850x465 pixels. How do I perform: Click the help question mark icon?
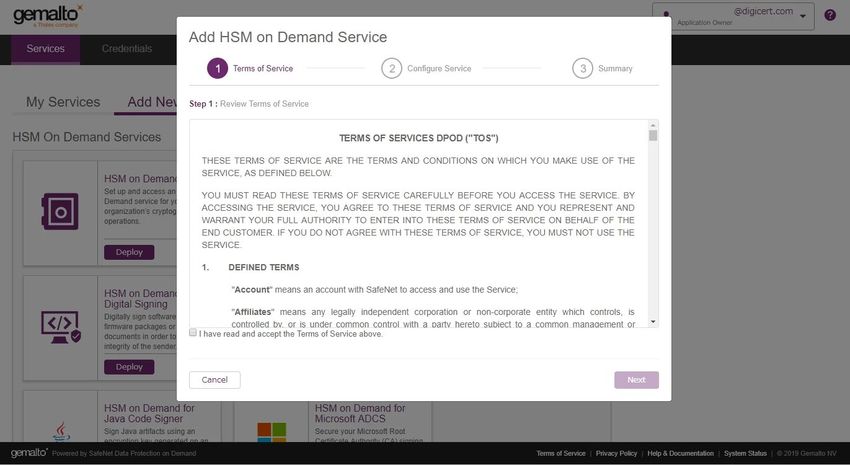tap(830, 15)
